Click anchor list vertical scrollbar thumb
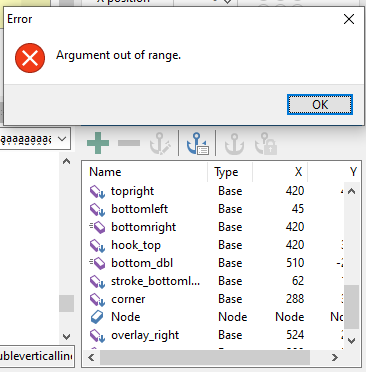366x372 pixels. click(352, 307)
